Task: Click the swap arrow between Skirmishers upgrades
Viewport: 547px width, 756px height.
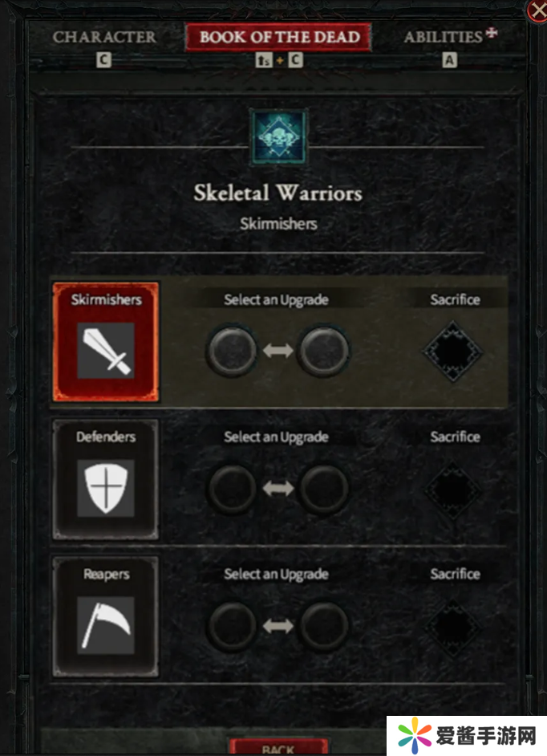Action: click(278, 351)
